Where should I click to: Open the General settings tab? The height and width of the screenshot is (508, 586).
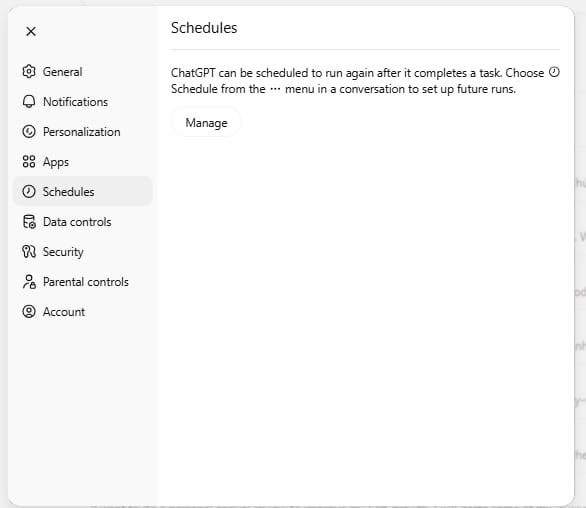tap(83, 71)
